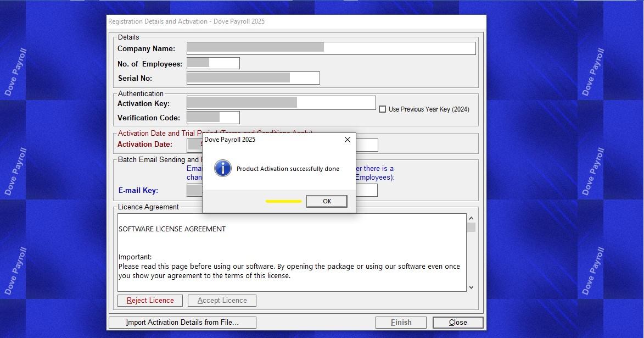Click licence agreement scroll down arrow
The height and width of the screenshot is (338, 644).
point(471,287)
